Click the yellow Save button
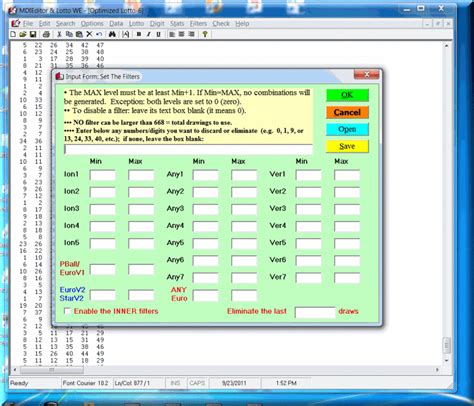Viewport: 474px width, 406px height. [347, 146]
